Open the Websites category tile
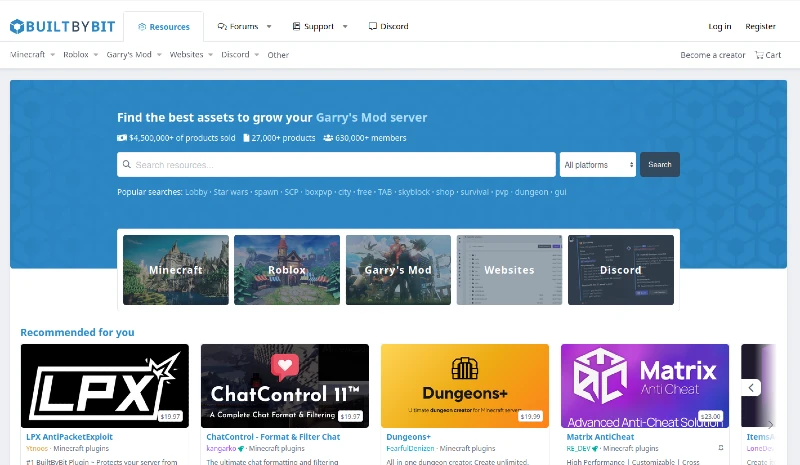 pyautogui.click(x=509, y=270)
